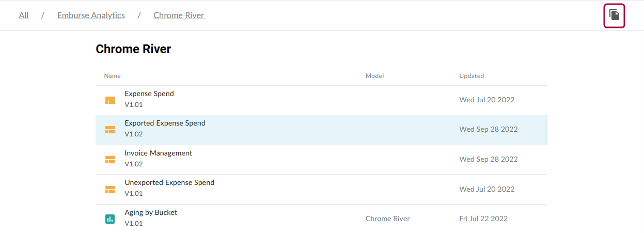Image resolution: width=644 pixels, height=233 pixels.
Task: Click the Chrome River model cell
Action: (x=387, y=219)
